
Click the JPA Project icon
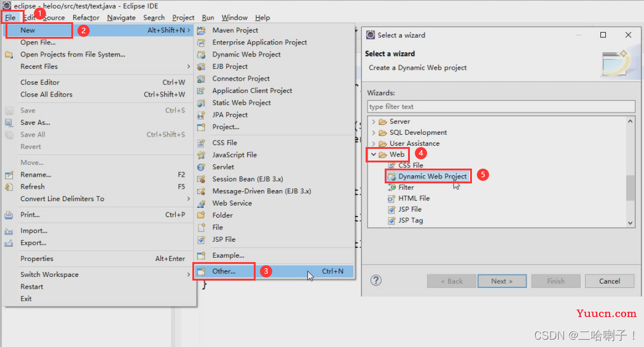click(202, 114)
